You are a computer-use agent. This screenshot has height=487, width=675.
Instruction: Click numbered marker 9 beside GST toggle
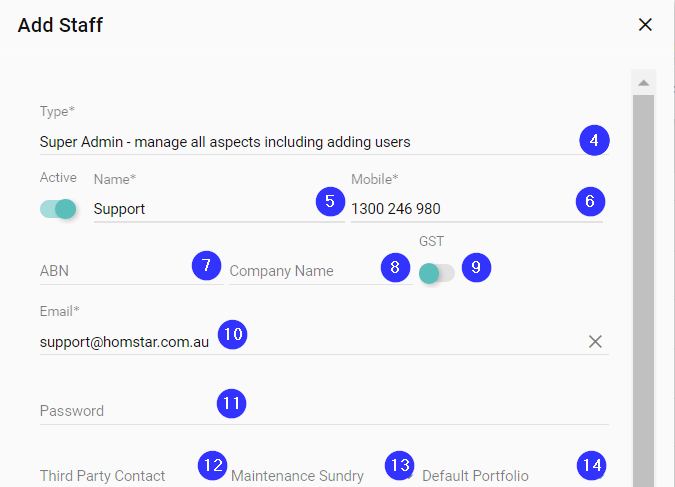pyautogui.click(x=476, y=267)
